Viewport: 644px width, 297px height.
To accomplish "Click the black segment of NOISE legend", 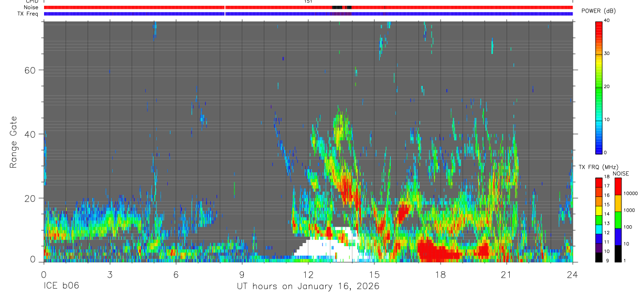I will pyautogui.click(x=618, y=253).
